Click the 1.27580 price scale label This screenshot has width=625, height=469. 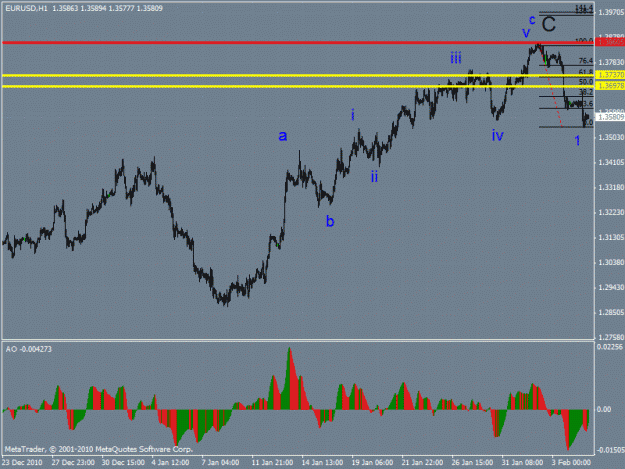pyautogui.click(x=611, y=338)
